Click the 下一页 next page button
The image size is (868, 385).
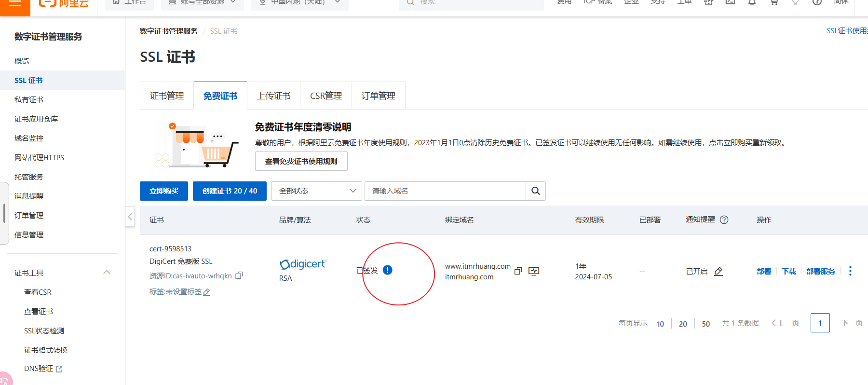point(852,323)
